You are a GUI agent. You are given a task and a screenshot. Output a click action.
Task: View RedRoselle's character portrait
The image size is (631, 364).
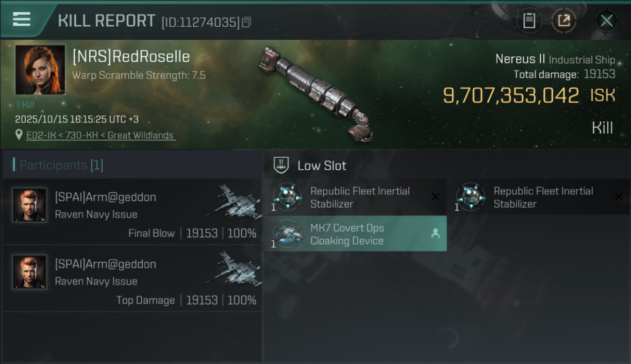[x=40, y=69]
